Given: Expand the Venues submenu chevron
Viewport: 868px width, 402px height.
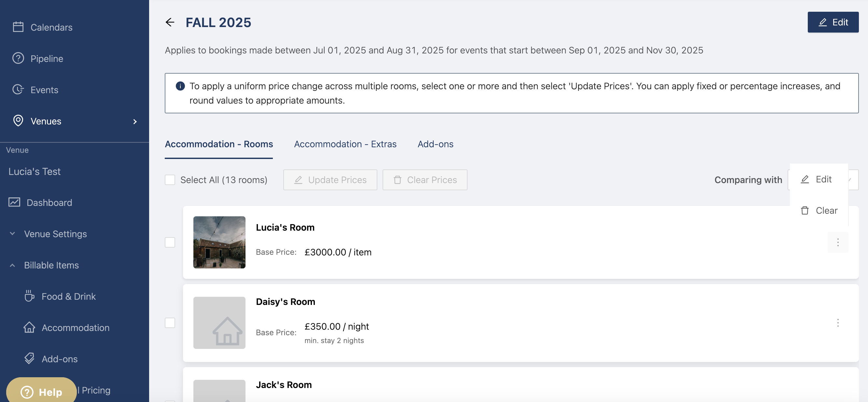Looking at the screenshot, I should [135, 122].
